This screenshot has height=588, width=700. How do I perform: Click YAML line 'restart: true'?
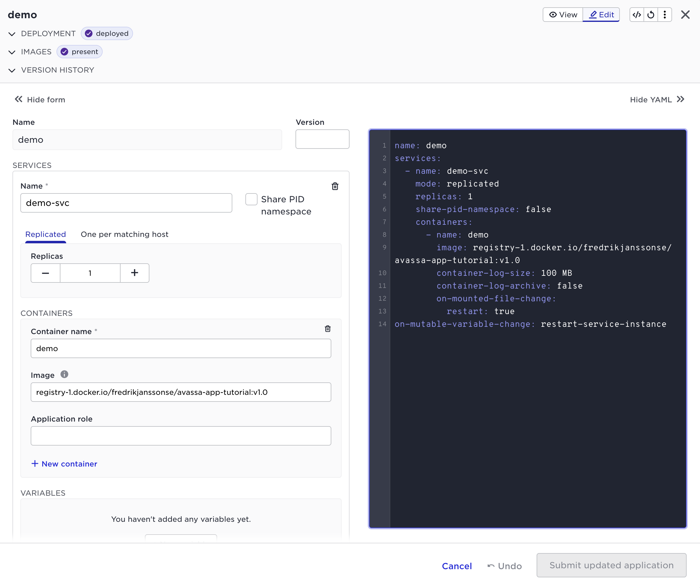tap(481, 311)
